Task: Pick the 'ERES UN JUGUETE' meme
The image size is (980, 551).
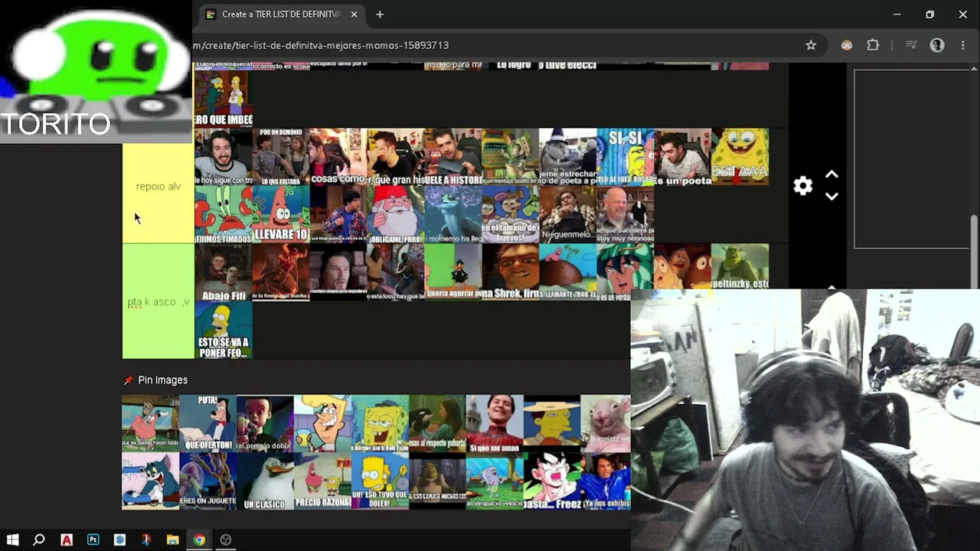Action: coord(208,481)
